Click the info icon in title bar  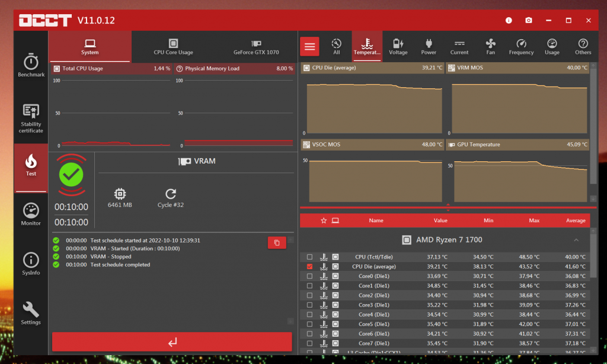coord(509,20)
